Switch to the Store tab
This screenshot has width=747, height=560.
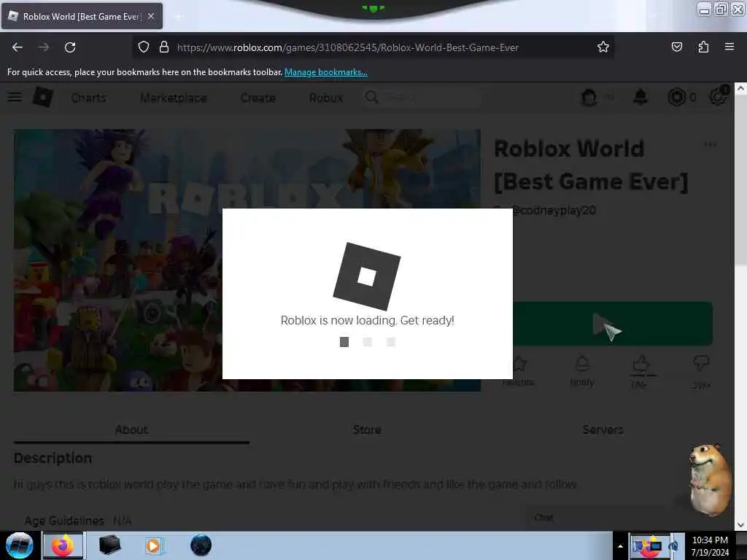coord(367,429)
